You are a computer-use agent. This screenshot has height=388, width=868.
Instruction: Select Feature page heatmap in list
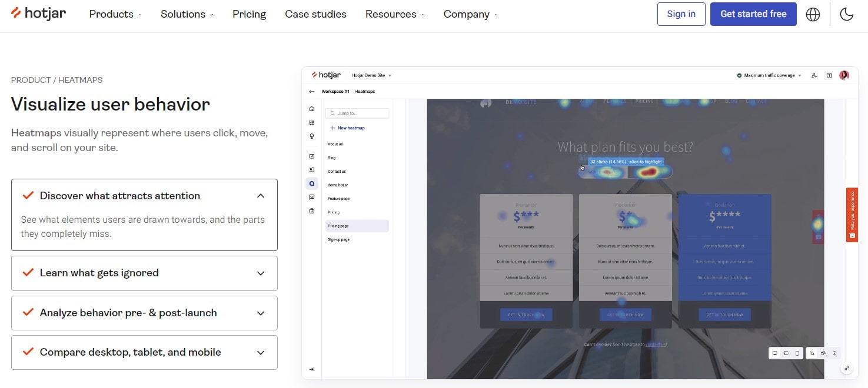tap(338, 199)
